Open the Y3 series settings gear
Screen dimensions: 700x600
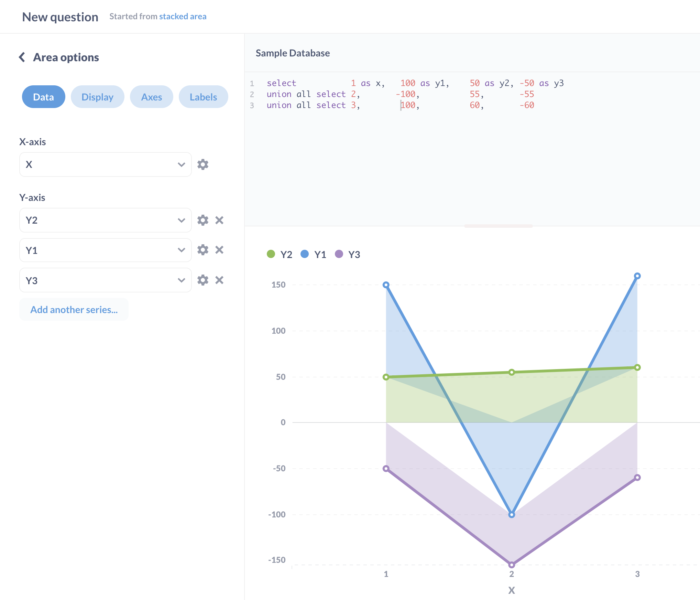pyautogui.click(x=203, y=280)
